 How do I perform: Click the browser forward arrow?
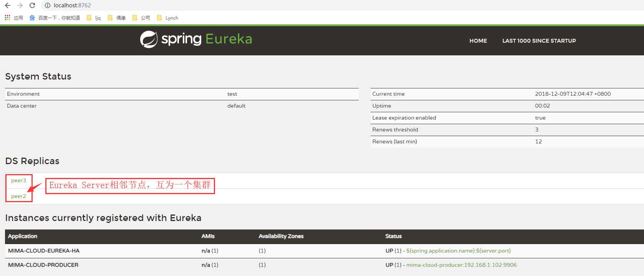coord(20,5)
